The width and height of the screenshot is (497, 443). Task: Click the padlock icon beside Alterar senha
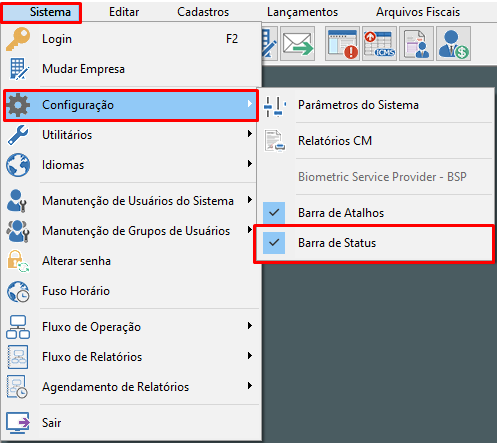(x=18, y=261)
